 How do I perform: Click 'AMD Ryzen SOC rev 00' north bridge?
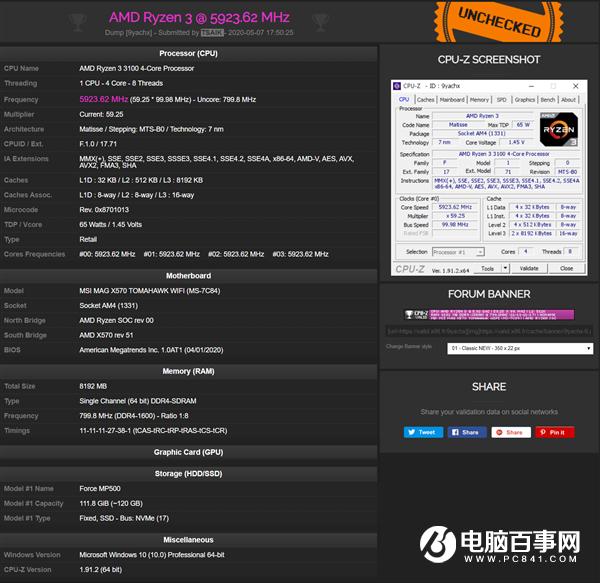[x=116, y=321]
